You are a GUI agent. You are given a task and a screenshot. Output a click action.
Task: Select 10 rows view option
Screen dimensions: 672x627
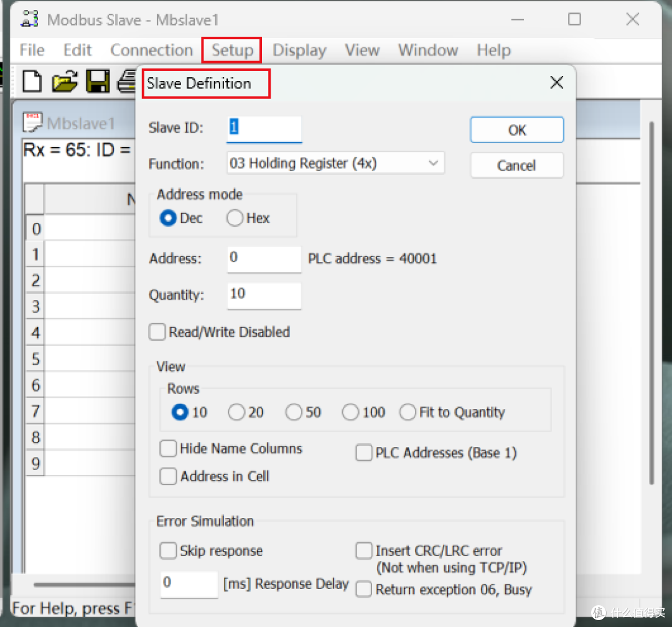pyautogui.click(x=180, y=413)
